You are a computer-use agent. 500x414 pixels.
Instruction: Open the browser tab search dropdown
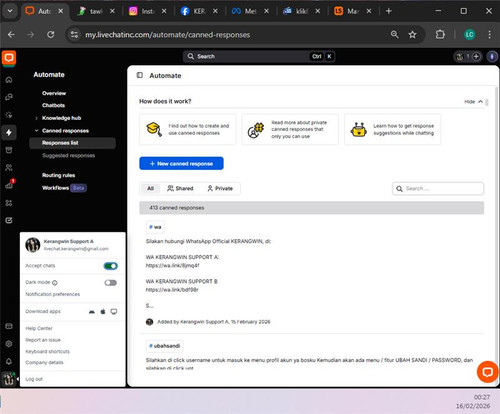coord(10,11)
